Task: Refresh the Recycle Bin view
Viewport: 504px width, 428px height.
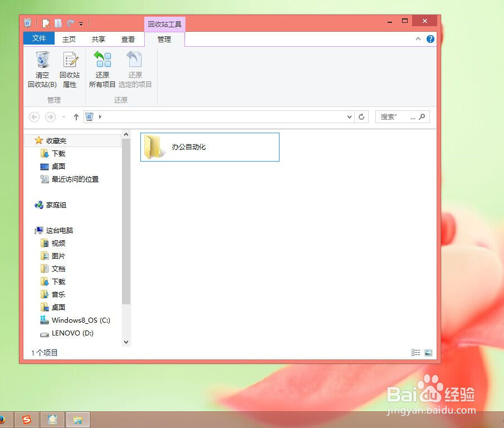Action: tap(361, 116)
